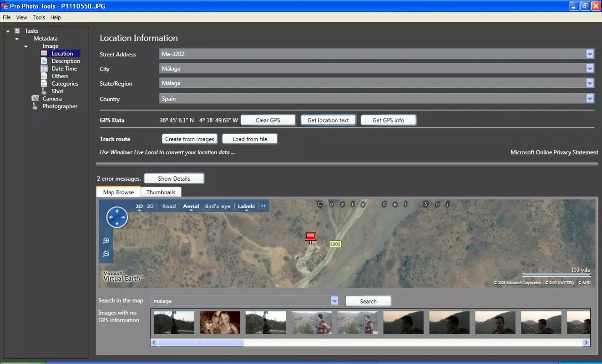Open the Tools menu
The width and height of the screenshot is (602, 364).
coord(39,17)
